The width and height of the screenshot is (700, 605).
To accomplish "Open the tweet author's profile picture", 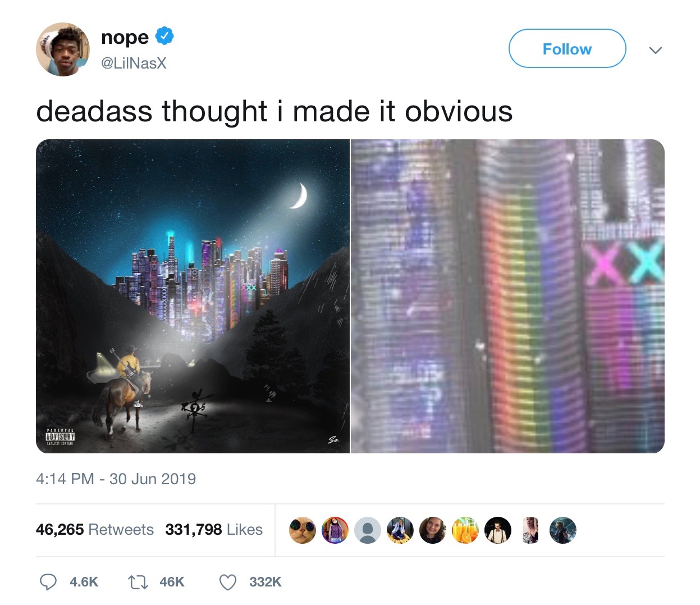I will (x=63, y=49).
